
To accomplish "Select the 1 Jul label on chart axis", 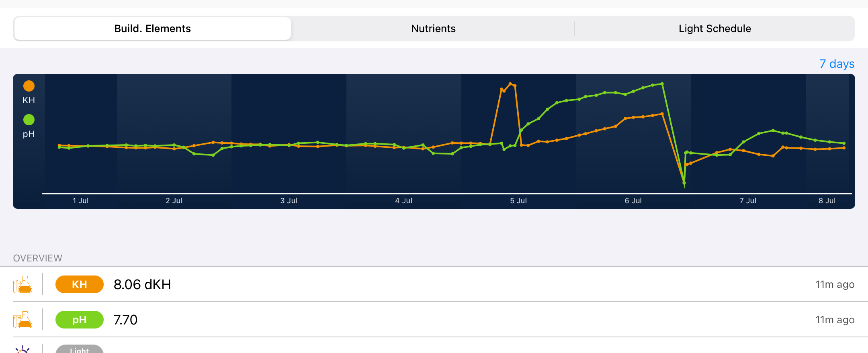I will 80,201.
